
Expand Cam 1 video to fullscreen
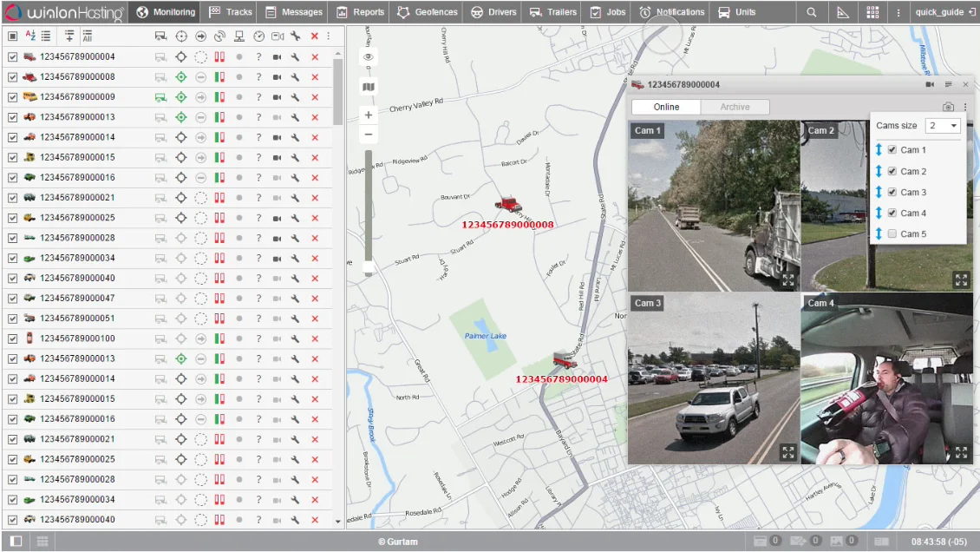point(787,279)
